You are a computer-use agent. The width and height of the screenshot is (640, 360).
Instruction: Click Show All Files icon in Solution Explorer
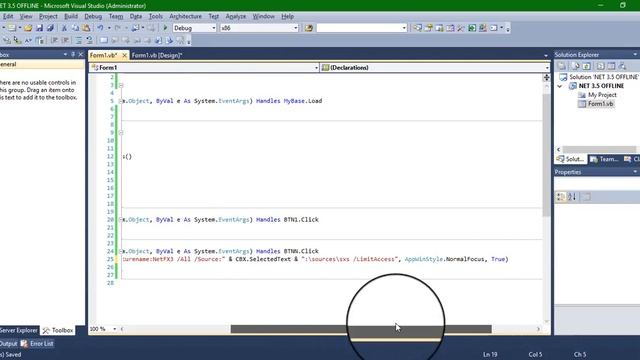[x=575, y=66]
